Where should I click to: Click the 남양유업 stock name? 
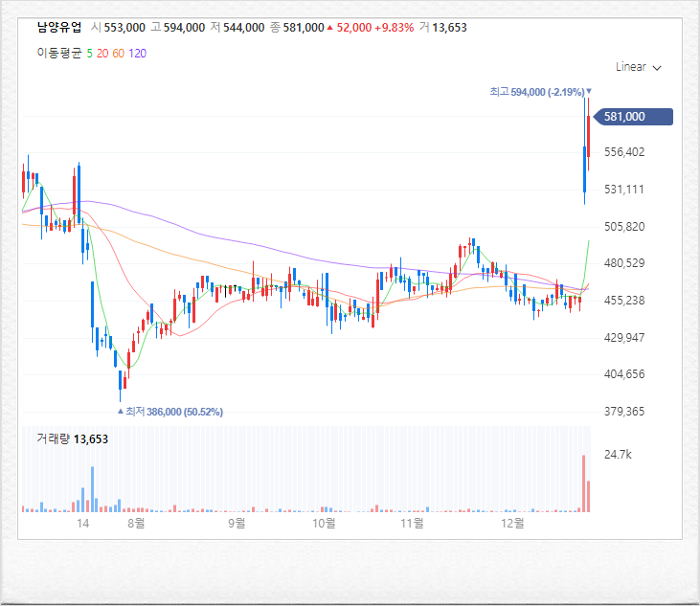(59, 28)
